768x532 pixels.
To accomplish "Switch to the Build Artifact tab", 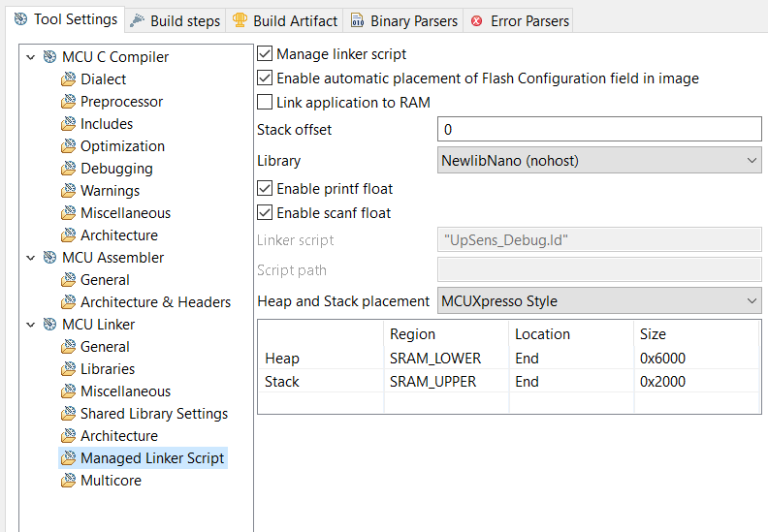I will coord(295,20).
